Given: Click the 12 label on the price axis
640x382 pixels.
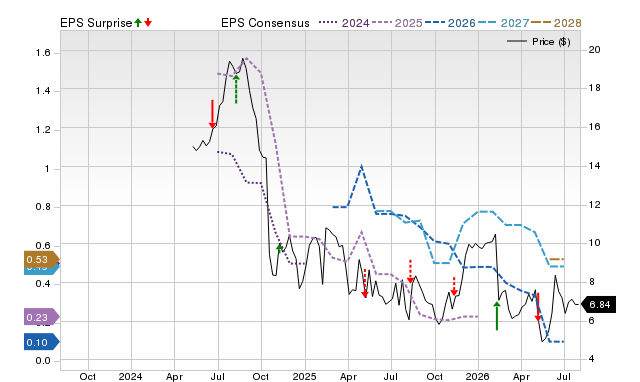Looking at the screenshot, I should pyautogui.click(x=594, y=204).
